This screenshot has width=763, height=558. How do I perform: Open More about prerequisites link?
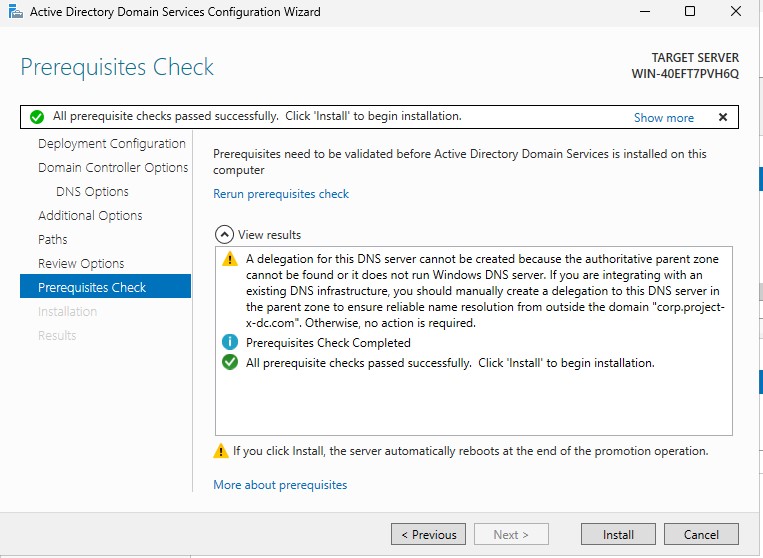click(x=280, y=485)
